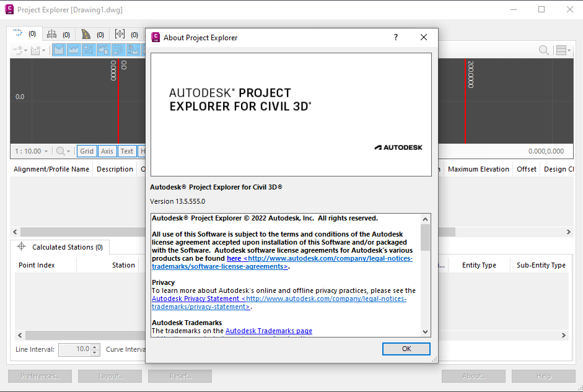Click the magnifier search icon at toolbar right
Screen dimensions: 583x392
[543, 50]
